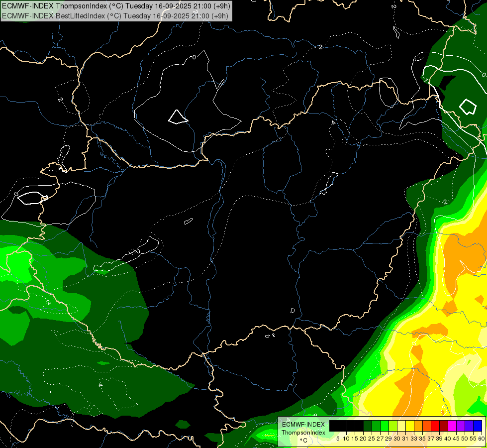Viewport: 487px width, 448px height.
Task: Click the legend label "ECMWF-INDEX"
Action: point(303,425)
